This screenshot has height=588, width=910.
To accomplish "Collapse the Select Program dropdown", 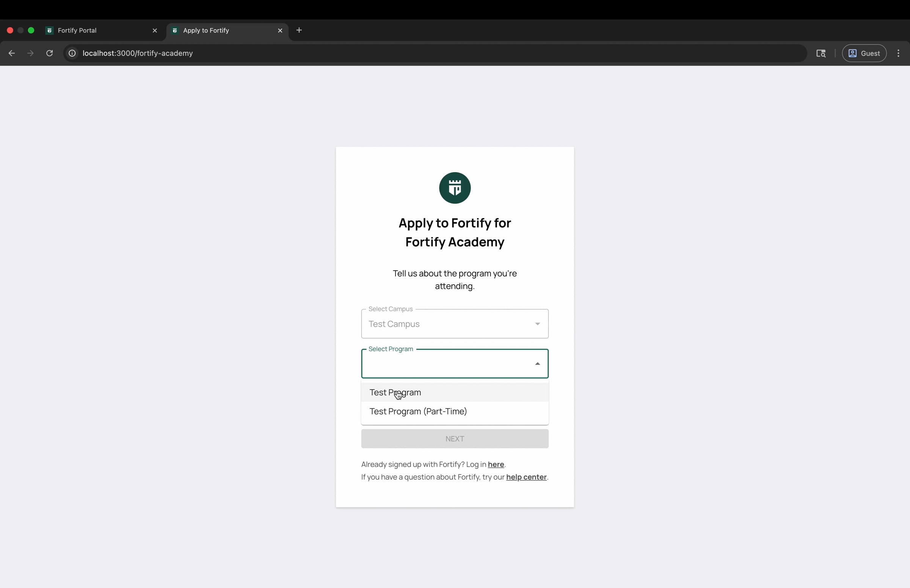I will pyautogui.click(x=537, y=363).
